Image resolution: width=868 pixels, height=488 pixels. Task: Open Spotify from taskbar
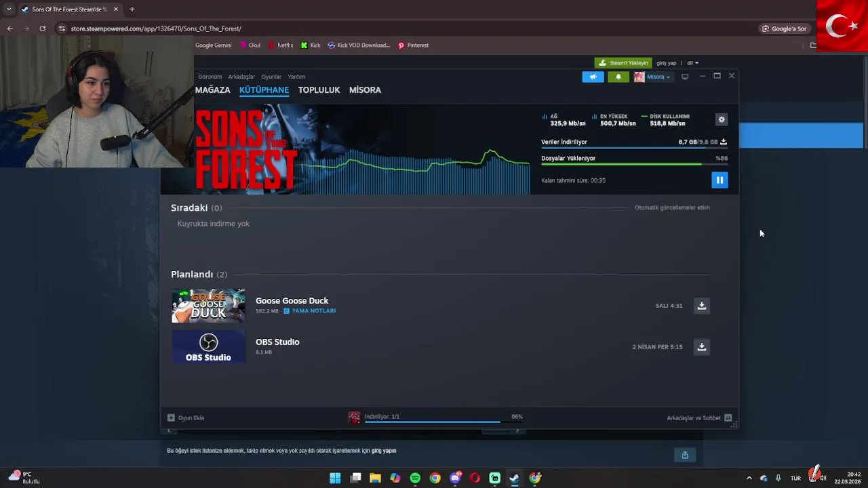[x=415, y=479]
